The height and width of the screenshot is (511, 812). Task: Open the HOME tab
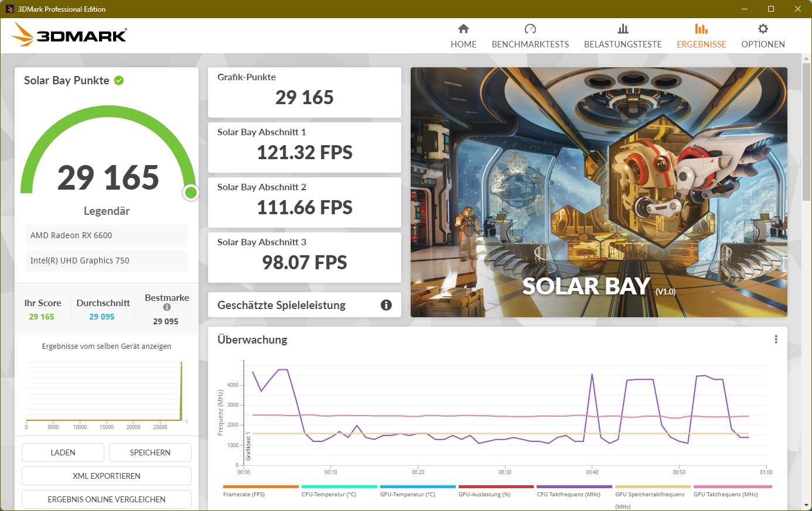(x=463, y=36)
